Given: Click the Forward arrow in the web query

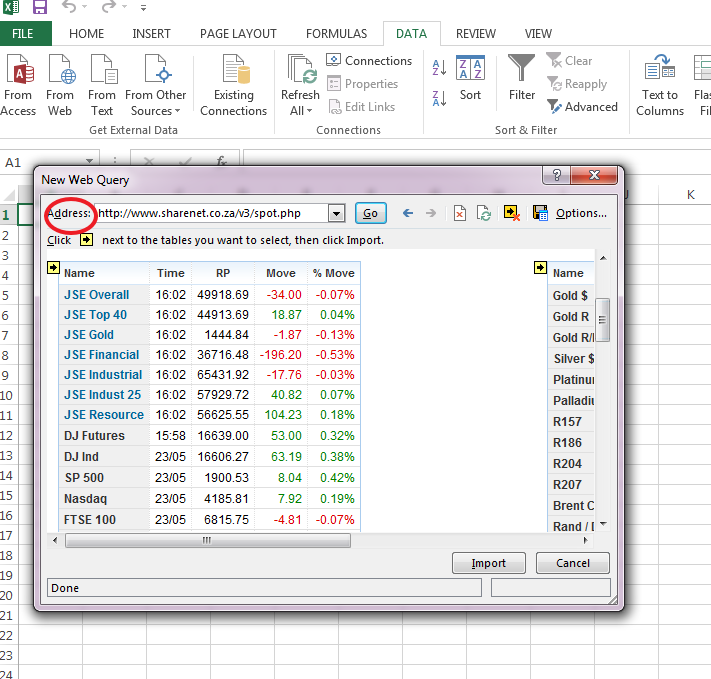Looking at the screenshot, I should point(431,213).
